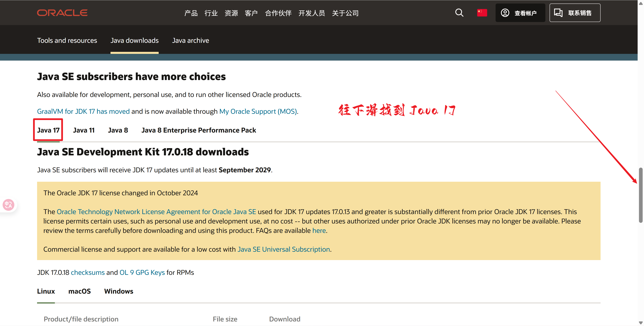Screen dimensions: 644x326
Task: Switch to the Java 11 tab
Action: point(84,130)
